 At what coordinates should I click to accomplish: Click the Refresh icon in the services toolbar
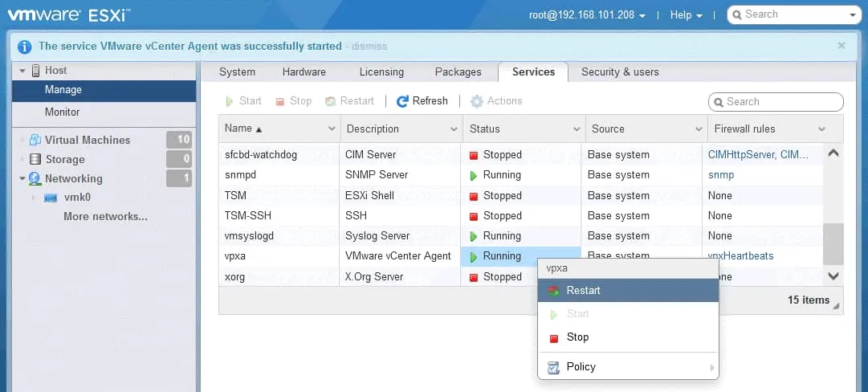point(403,101)
